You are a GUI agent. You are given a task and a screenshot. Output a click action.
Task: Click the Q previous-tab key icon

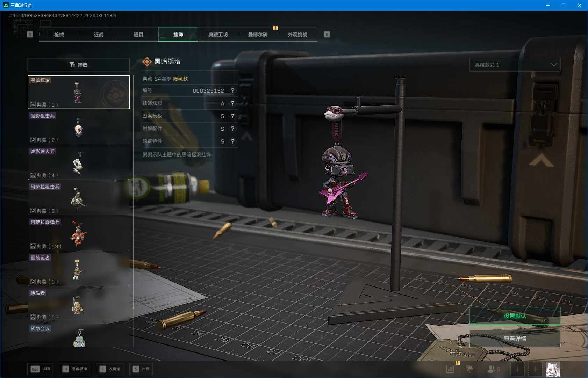(30, 34)
